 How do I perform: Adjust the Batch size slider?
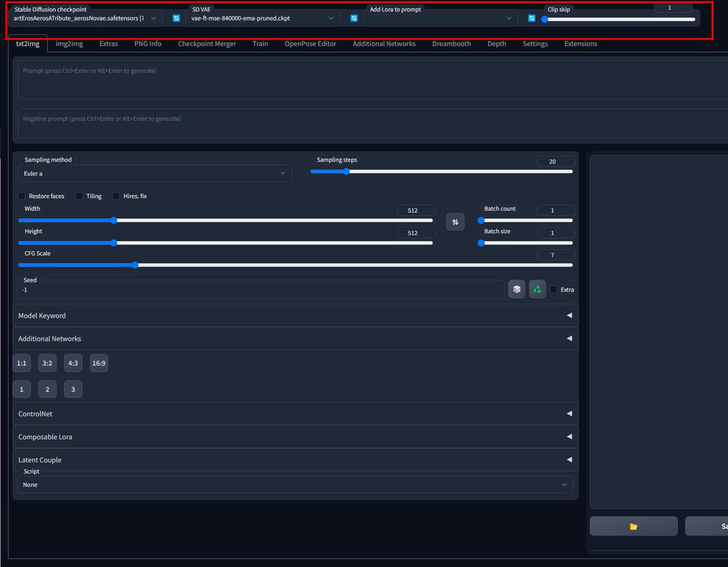[x=525, y=243]
